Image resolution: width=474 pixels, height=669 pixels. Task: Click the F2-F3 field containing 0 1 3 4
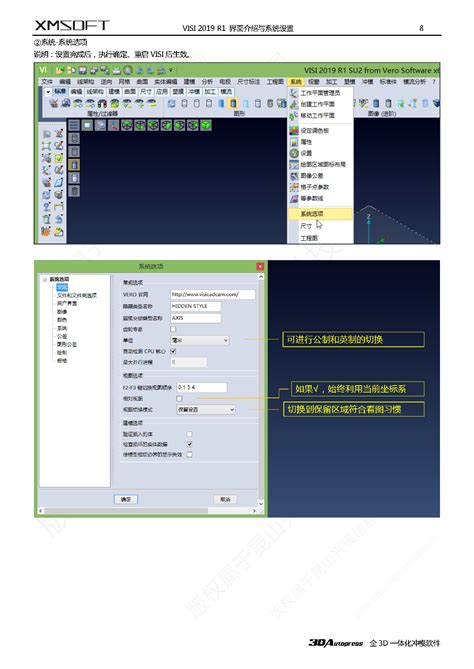coord(202,387)
